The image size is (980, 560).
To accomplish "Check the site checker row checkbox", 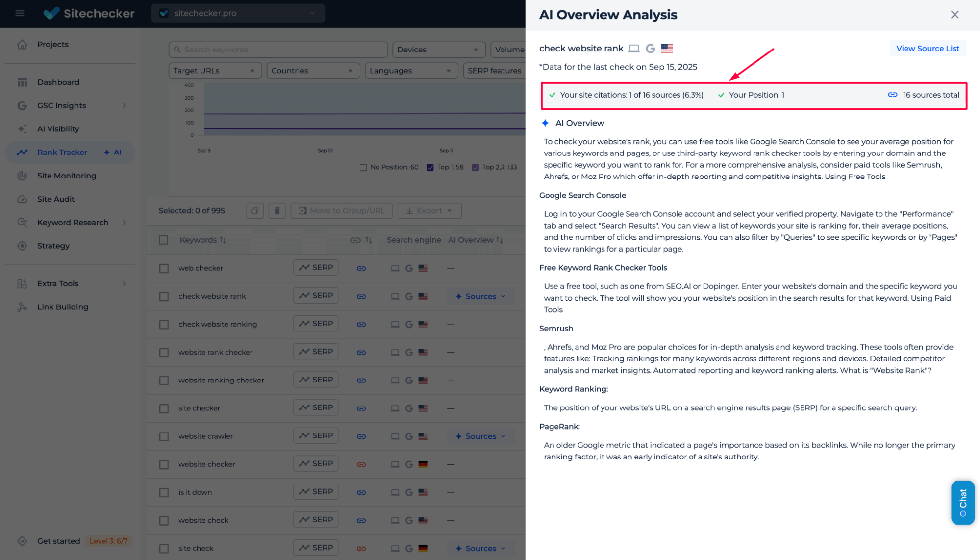I will pos(164,408).
